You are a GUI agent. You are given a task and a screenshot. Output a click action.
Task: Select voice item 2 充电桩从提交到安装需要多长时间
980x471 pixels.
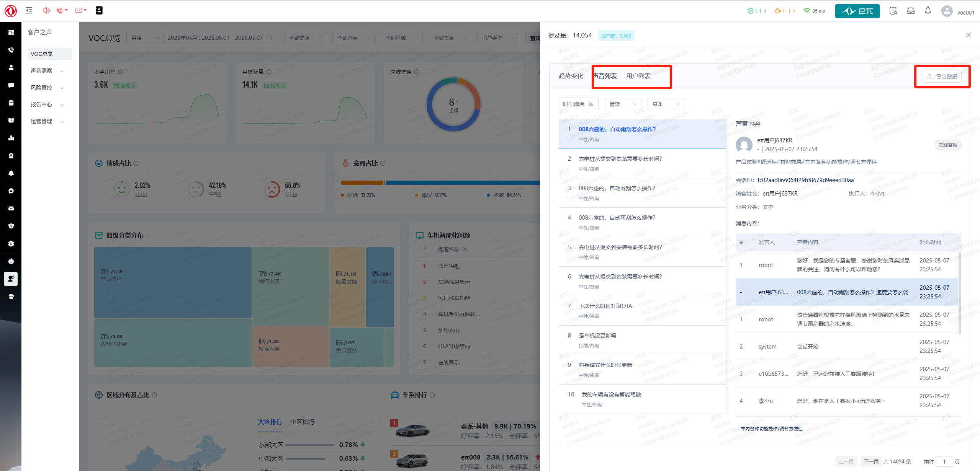click(x=642, y=163)
